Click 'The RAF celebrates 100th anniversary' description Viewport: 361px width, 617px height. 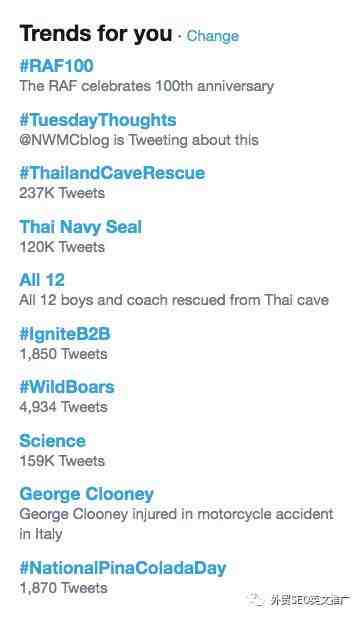[146, 86]
